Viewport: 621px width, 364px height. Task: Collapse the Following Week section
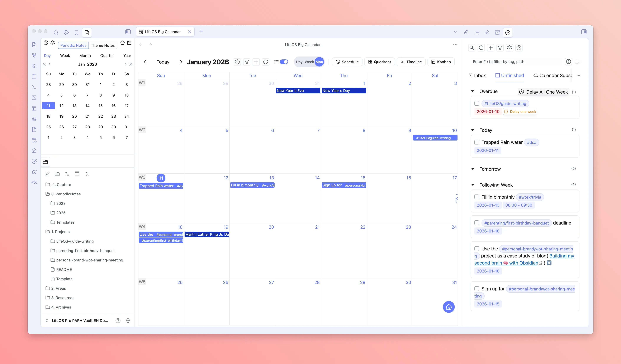473,185
